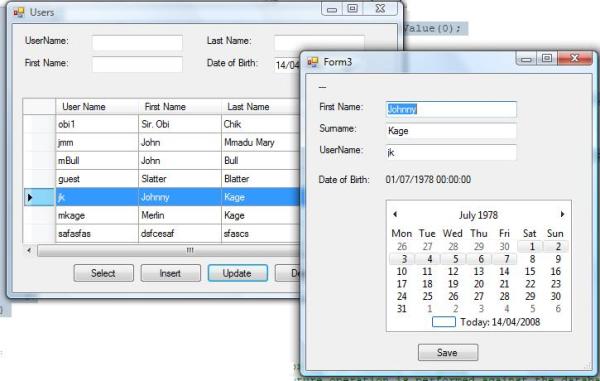Click the First Name box containing Johnny
The height and width of the screenshot is (381, 600).
[x=451, y=109]
